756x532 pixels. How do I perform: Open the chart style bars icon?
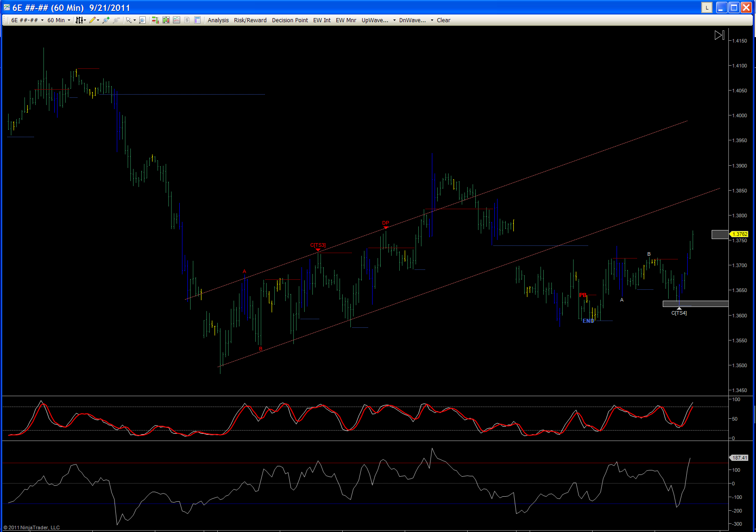(79, 20)
